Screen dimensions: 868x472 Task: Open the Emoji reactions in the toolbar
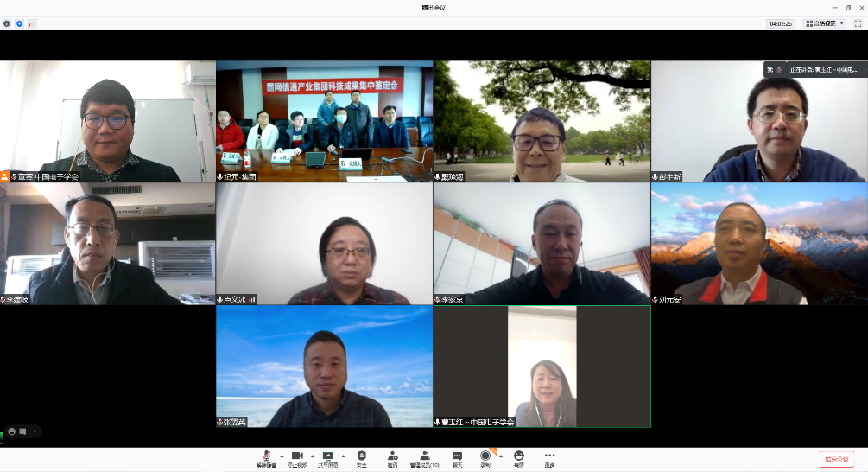pyautogui.click(x=518, y=456)
